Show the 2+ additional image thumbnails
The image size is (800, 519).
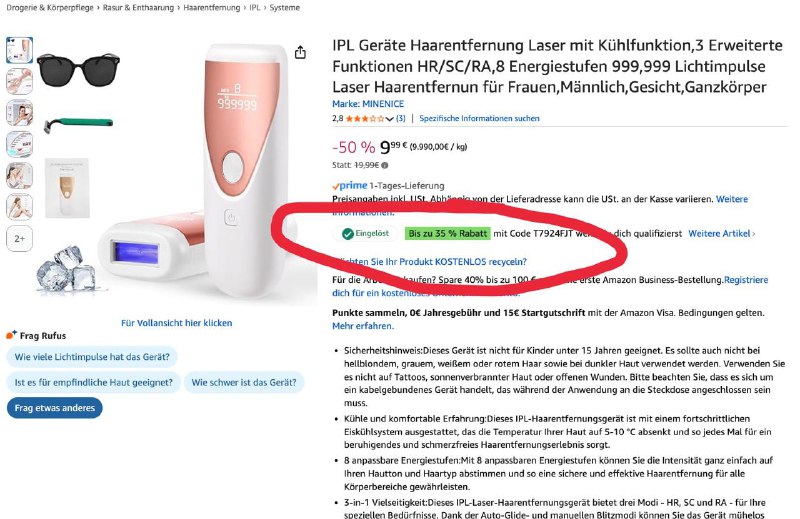click(x=19, y=238)
